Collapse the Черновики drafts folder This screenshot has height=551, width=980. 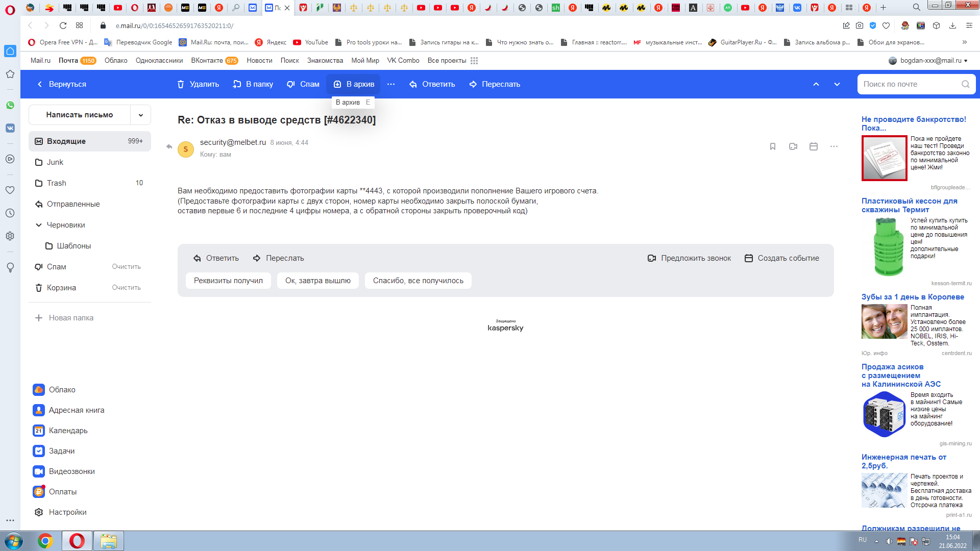39,225
